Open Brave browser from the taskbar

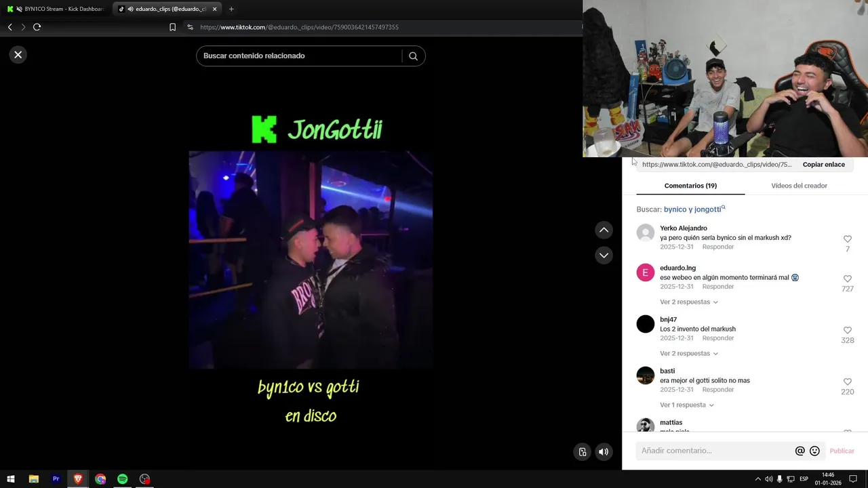coord(78,479)
